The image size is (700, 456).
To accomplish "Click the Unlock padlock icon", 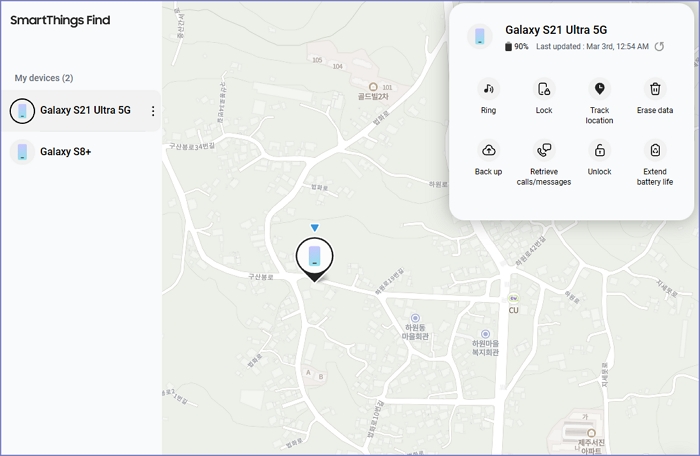I will (x=599, y=151).
